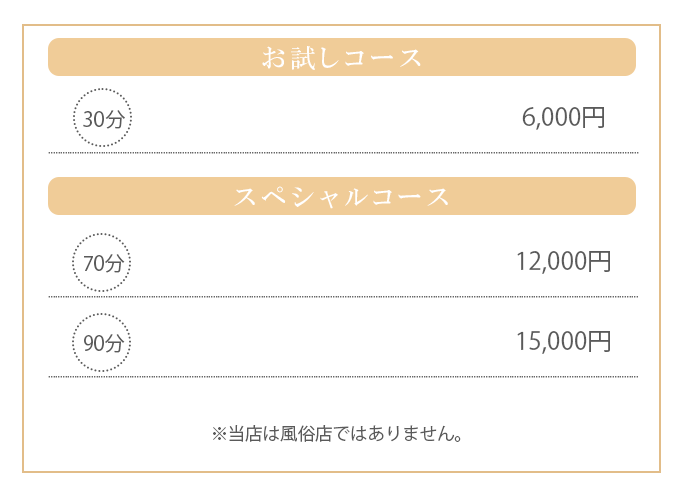Click the dotted line under the 90分 row

(x=342, y=377)
